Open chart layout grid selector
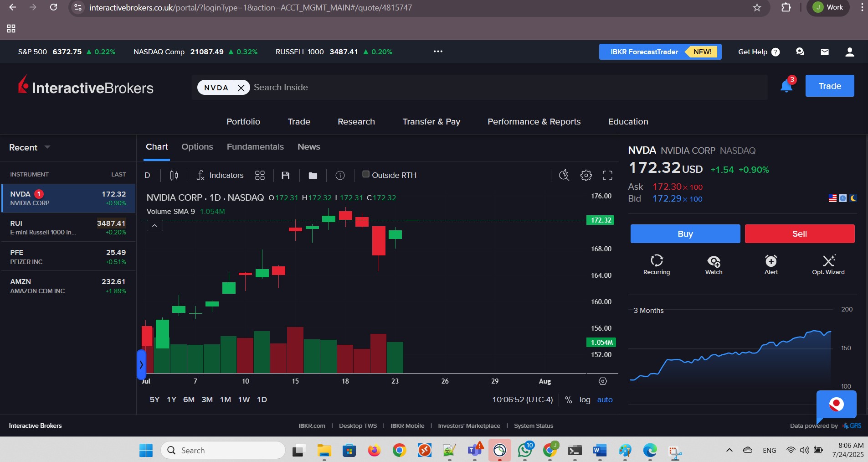 [260, 175]
